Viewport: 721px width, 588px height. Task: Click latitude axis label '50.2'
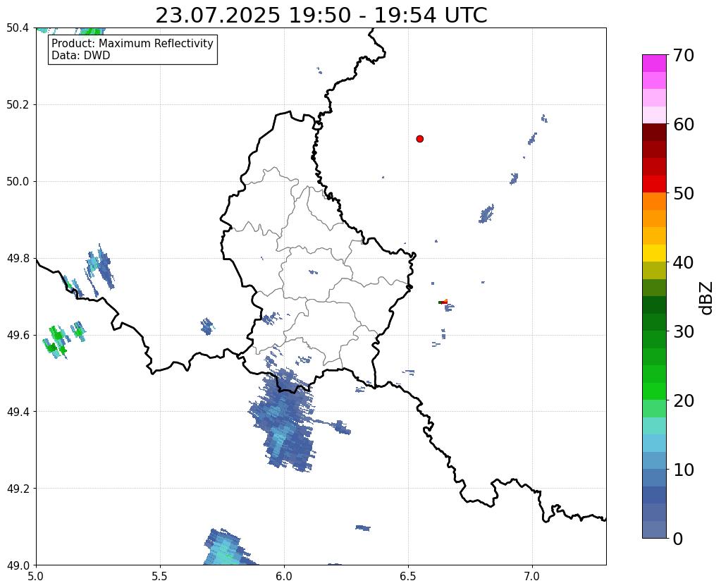point(18,104)
